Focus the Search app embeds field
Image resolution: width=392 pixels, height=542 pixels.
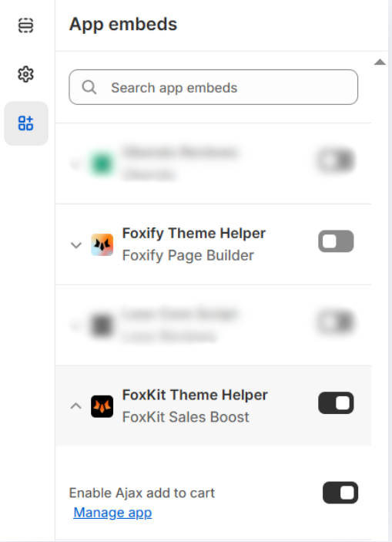point(213,87)
